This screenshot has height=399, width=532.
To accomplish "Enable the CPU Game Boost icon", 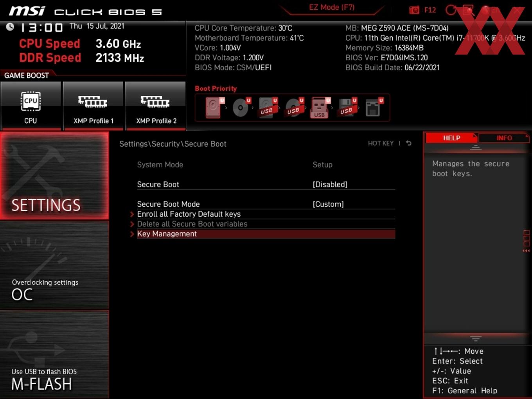I will tap(31, 105).
